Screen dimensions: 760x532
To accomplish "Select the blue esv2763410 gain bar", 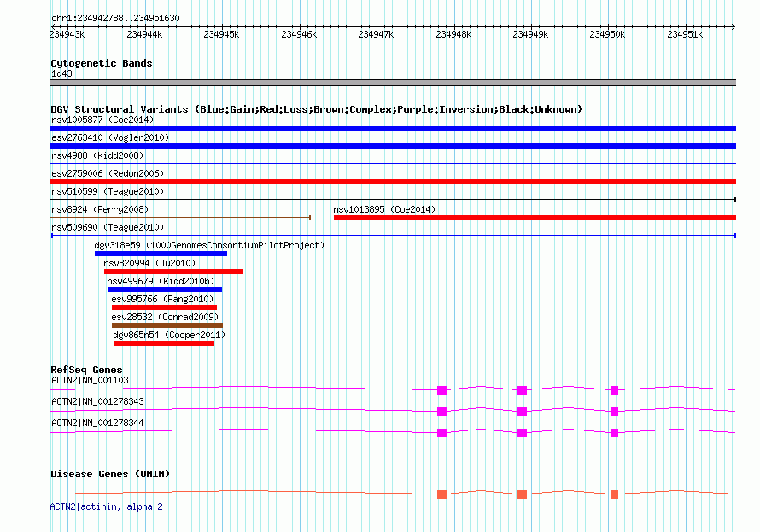I will point(393,146).
